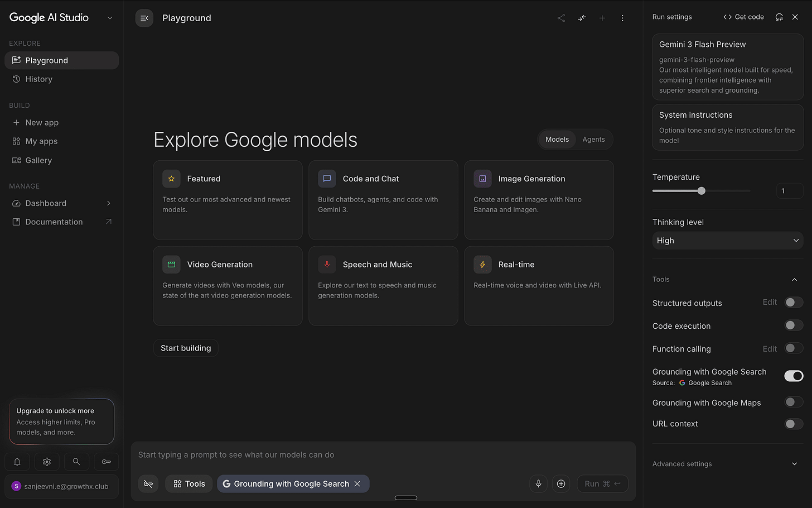812x508 pixels.
Task: Open the three-dot more options menu
Action: tap(622, 18)
